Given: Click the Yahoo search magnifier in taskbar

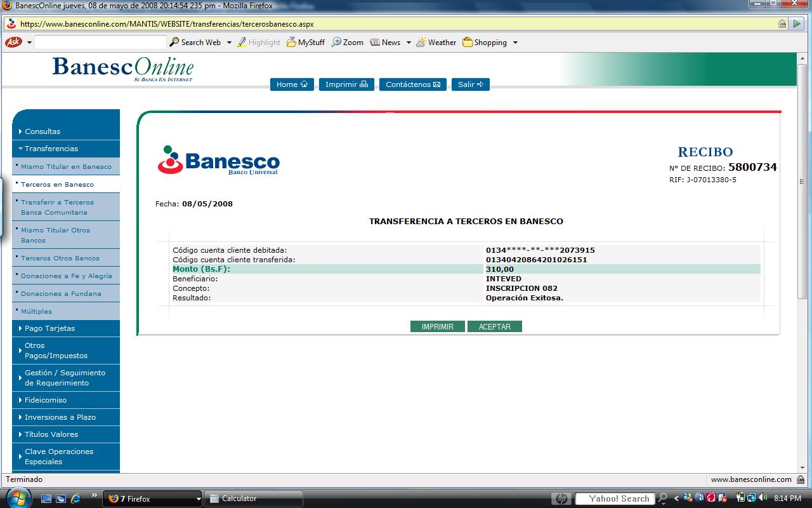Looking at the screenshot, I should click(662, 498).
